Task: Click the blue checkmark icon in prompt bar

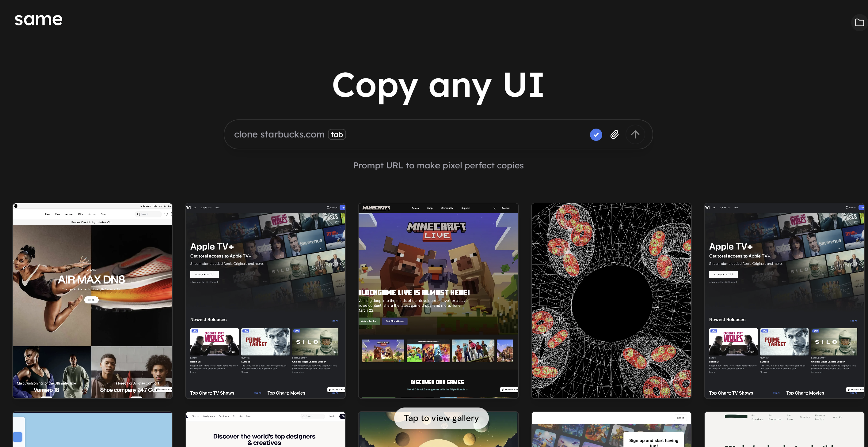Action: [596, 135]
